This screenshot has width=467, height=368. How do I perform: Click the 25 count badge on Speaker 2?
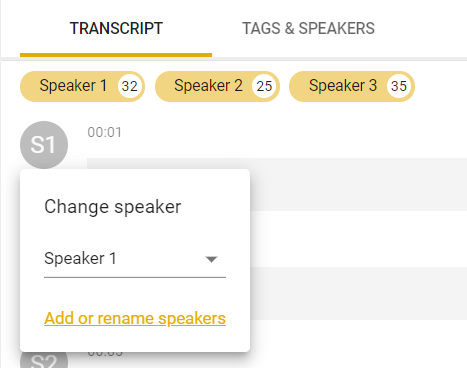coord(264,86)
